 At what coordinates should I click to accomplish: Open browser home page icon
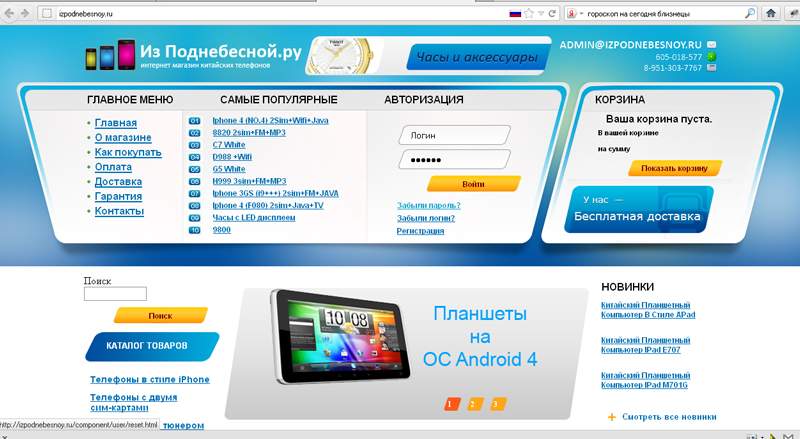tap(771, 13)
